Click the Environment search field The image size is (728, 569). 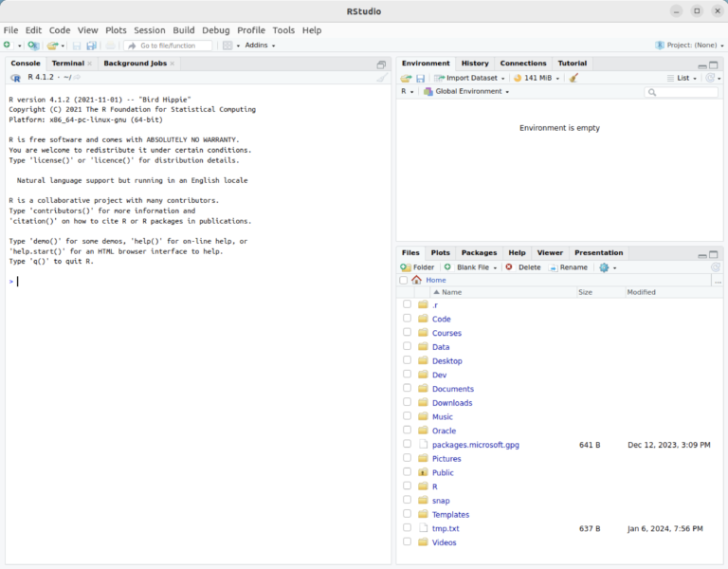click(x=682, y=92)
